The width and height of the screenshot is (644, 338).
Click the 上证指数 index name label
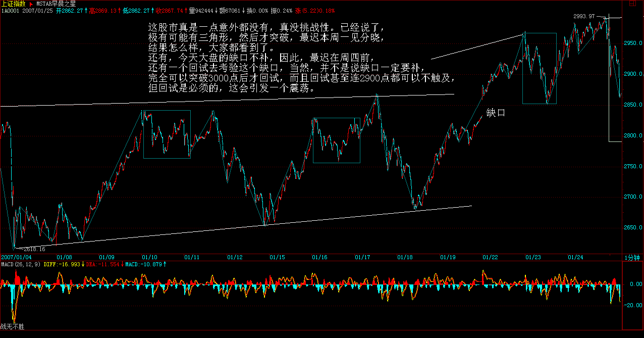14,4
